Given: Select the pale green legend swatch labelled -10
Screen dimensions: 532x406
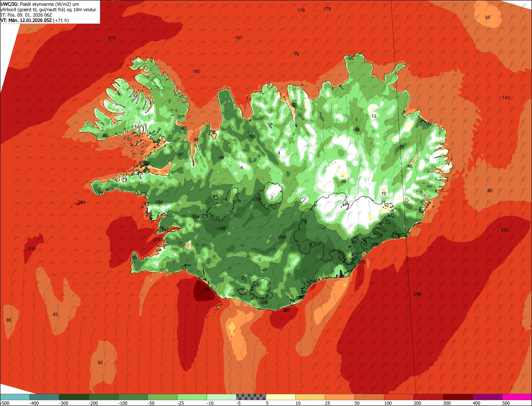Looking at the screenshot, I should 222,397.
